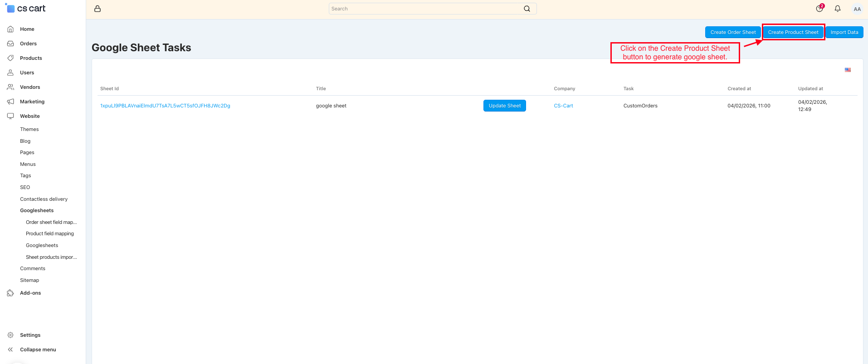Collapse the Googlesheets group heading in sidebar
This screenshot has width=868, height=364.
coord(37,210)
